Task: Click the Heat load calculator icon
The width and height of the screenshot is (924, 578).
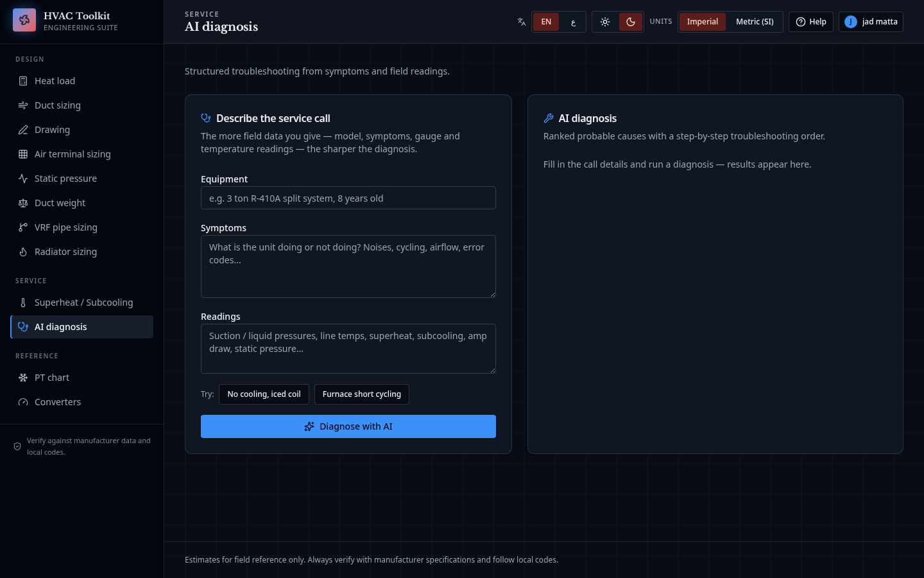Action: coord(23,81)
